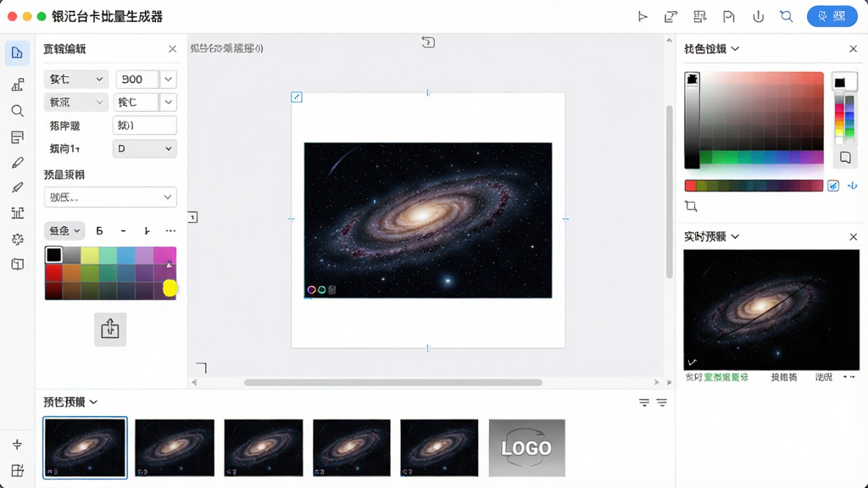Click the left filter lines icon above thumbnails

(x=644, y=402)
